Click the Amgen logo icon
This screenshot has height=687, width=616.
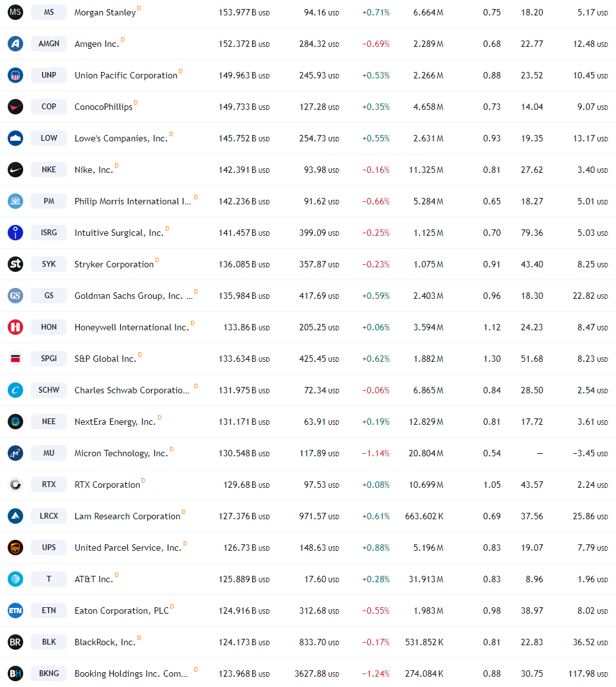click(15, 44)
